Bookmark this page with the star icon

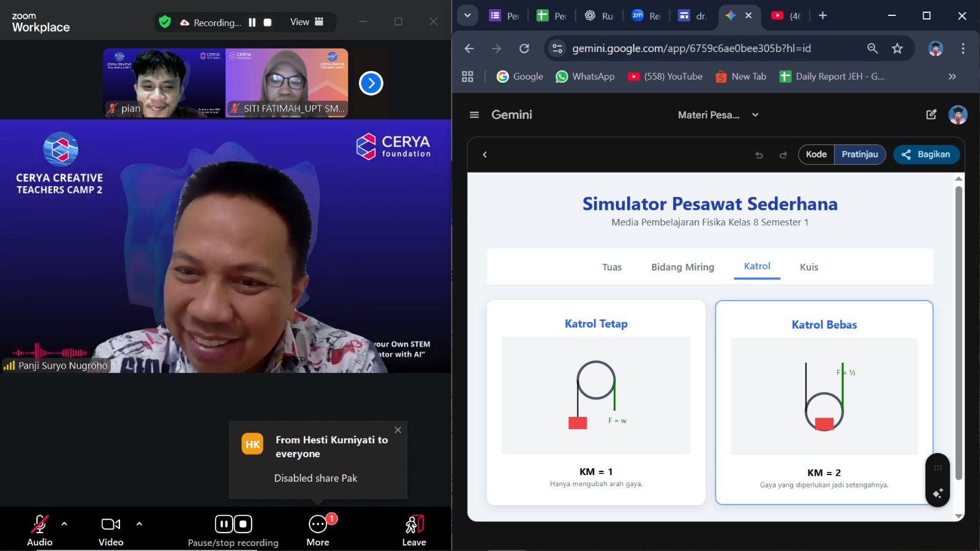pos(897,48)
